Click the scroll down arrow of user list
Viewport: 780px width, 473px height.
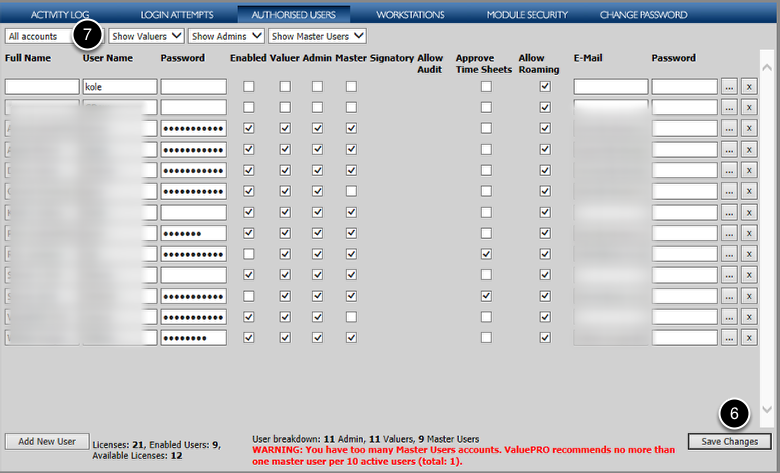tap(767, 410)
